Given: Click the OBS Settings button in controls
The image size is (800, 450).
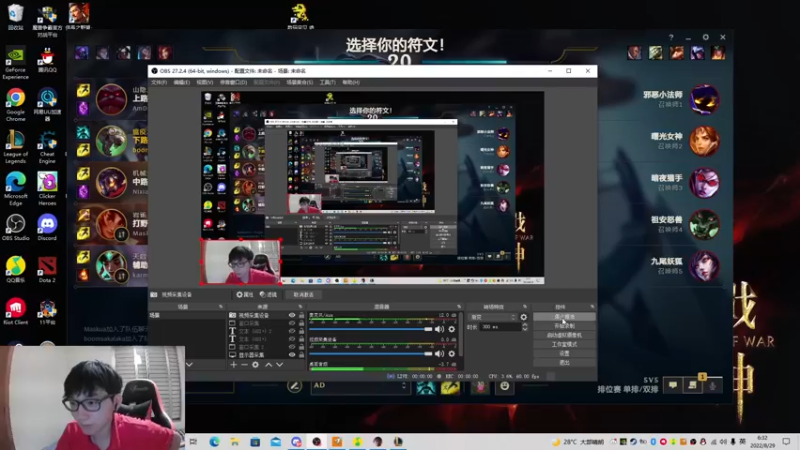Looking at the screenshot, I should [x=564, y=353].
